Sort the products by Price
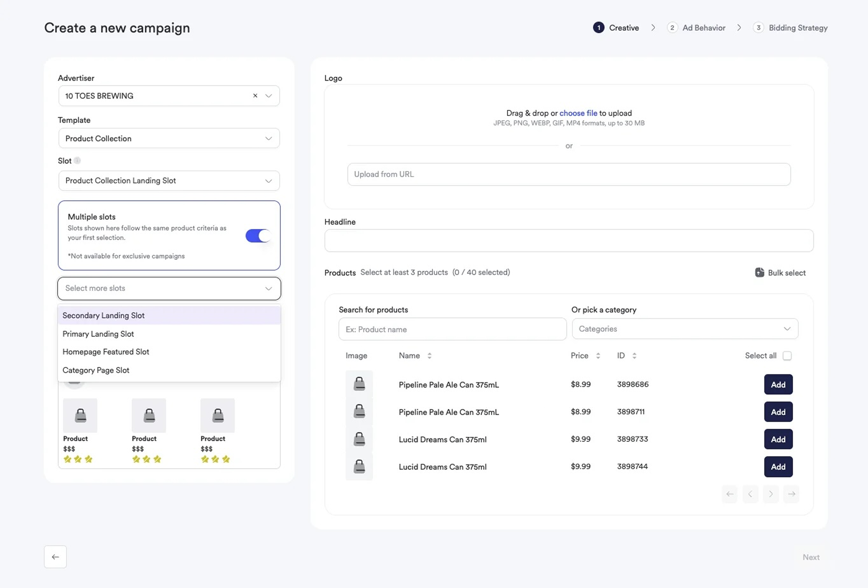This screenshot has width=868, height=588. pos(598,355)
